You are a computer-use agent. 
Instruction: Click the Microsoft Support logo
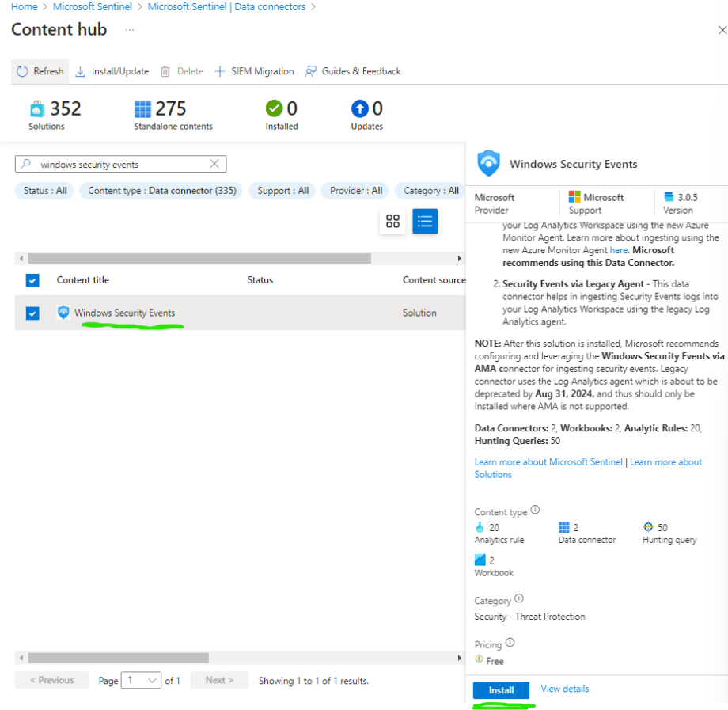point(574,197)
